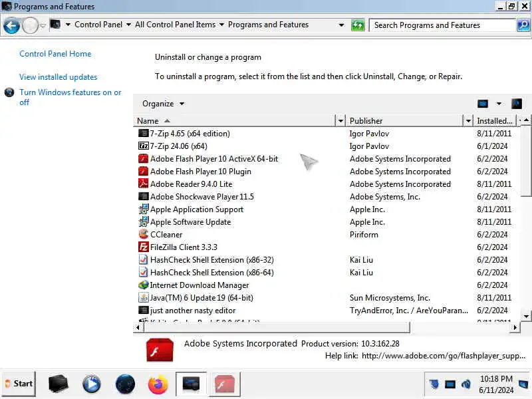Click the horizontal scrollbar right arrow
532x399 pixels.
(515, 327)
